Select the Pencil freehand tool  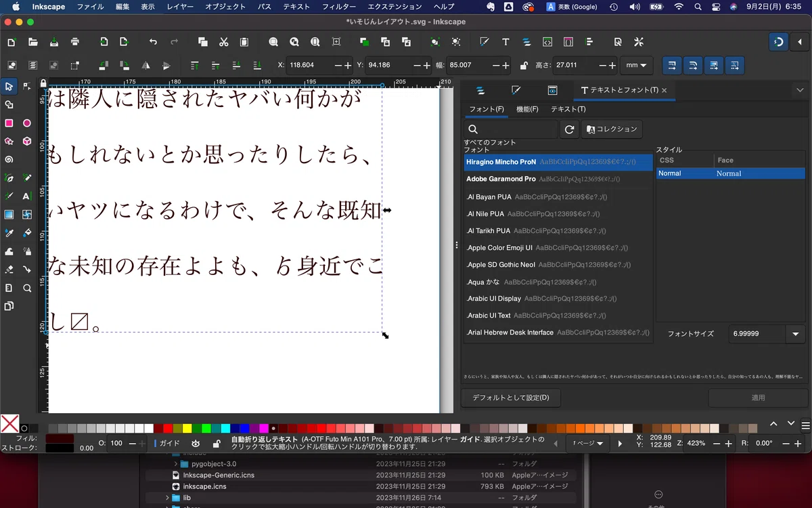(27, 178)
